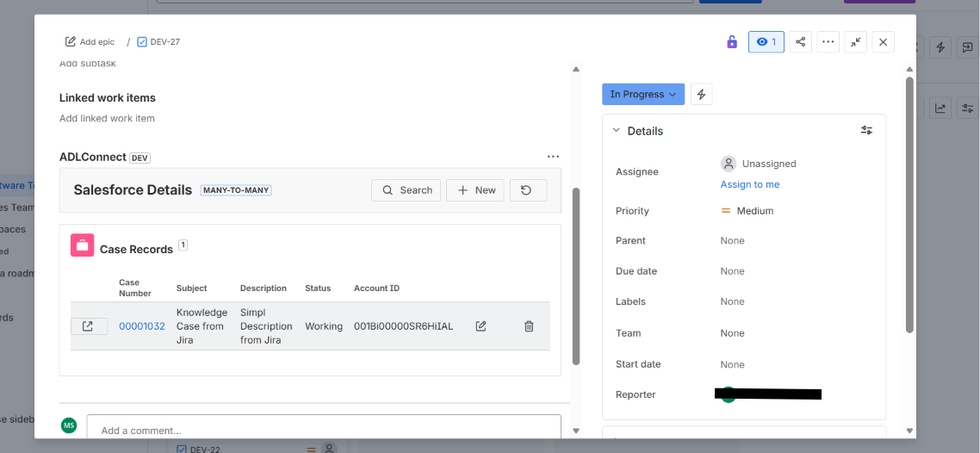Collapse the Details section chevron
This screenshot has height=453, width=980.
click(616, 131)
